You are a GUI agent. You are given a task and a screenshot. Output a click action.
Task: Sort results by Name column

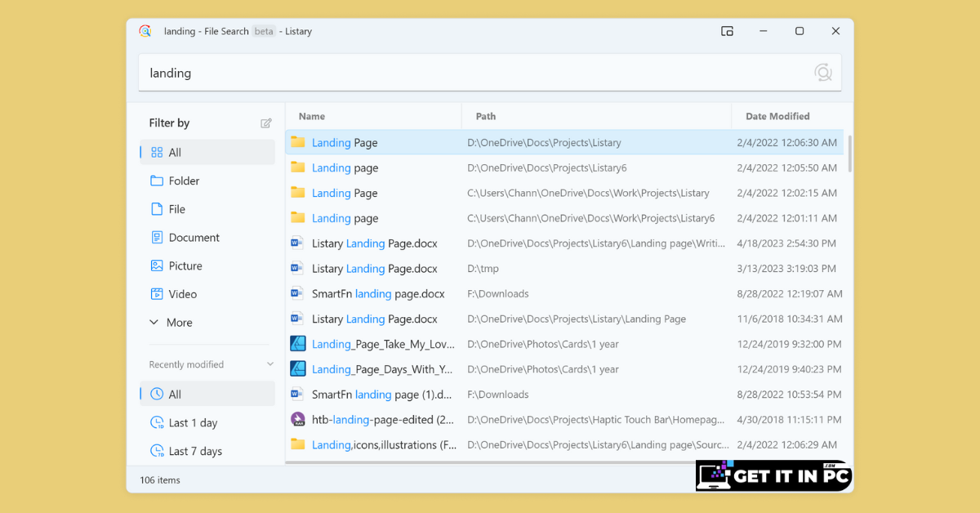tap(373, 116)
